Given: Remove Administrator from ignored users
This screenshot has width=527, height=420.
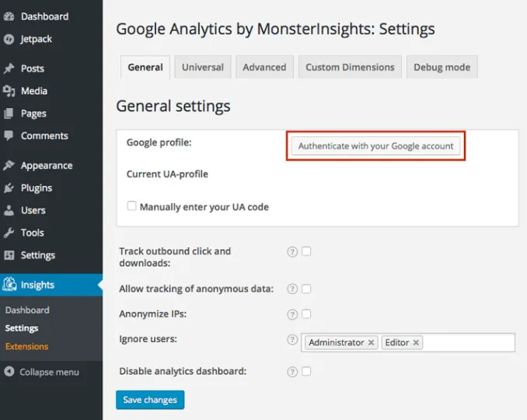Looking at the screenshot, I should (372, 342).
